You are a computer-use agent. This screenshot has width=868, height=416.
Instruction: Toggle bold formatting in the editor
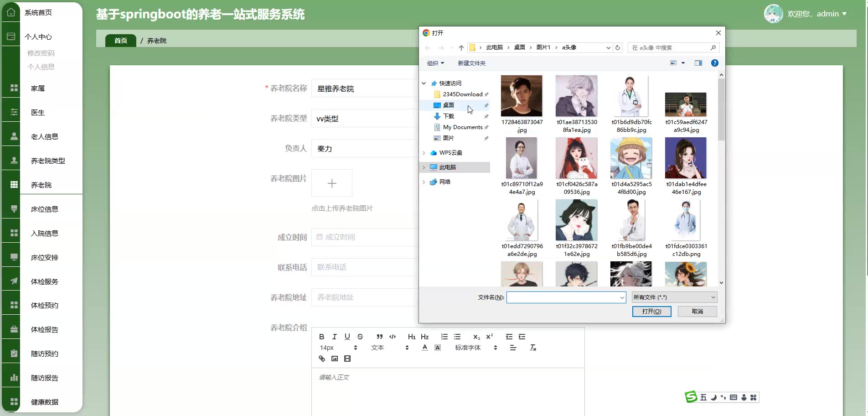point(321,337)
